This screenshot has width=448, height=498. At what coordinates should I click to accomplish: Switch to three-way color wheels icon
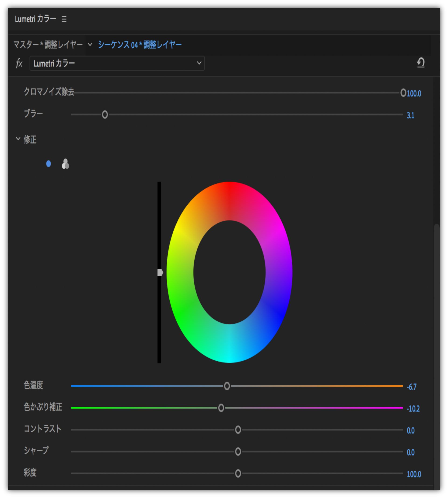tap(65, 164)
